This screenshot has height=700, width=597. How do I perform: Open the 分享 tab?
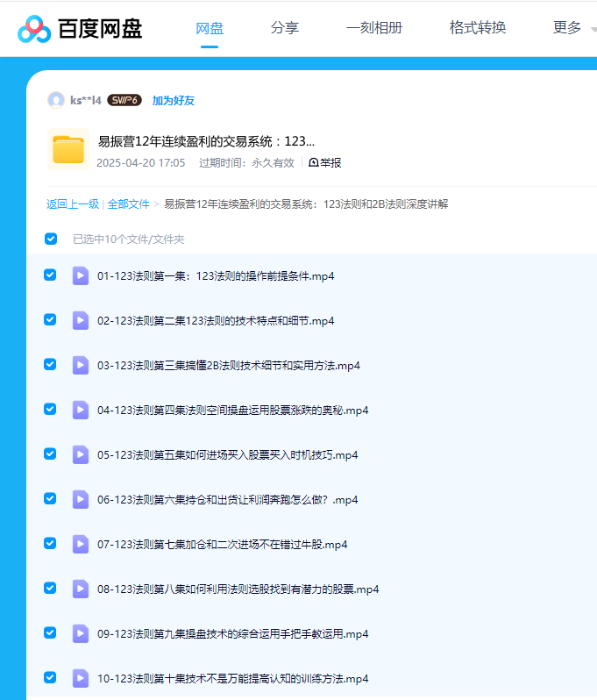[285, 28]
